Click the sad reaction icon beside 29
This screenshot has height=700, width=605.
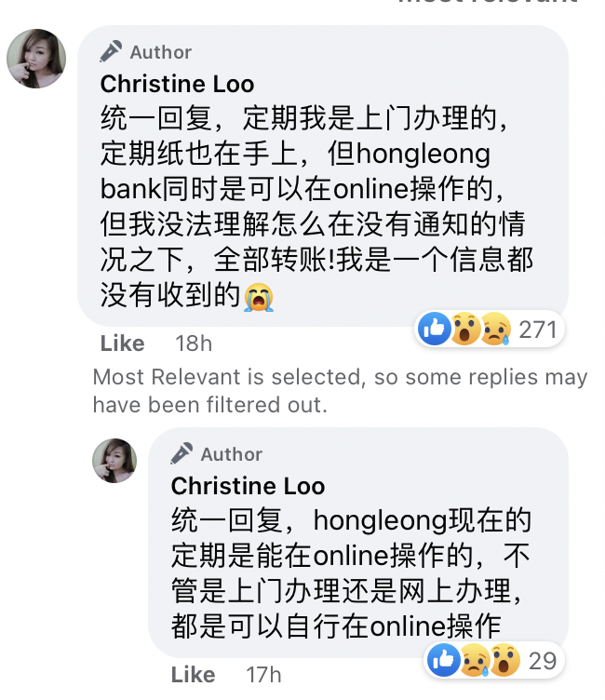pyautogui.click(x=475, y=659)
